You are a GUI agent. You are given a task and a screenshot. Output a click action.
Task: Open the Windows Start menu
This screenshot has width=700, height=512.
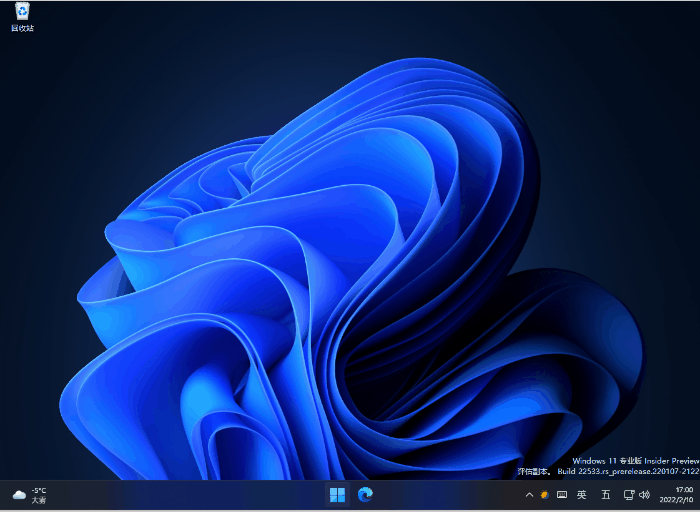(338, 495)
